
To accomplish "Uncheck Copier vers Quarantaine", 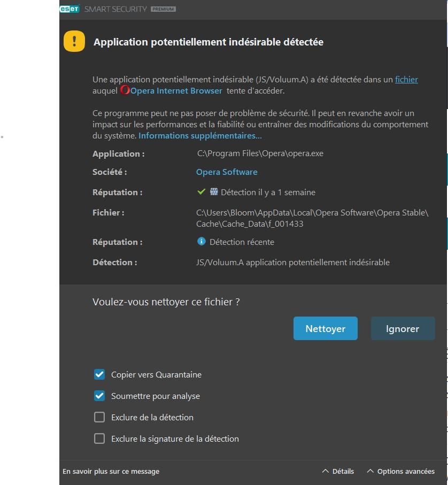I will click(99, 374).
